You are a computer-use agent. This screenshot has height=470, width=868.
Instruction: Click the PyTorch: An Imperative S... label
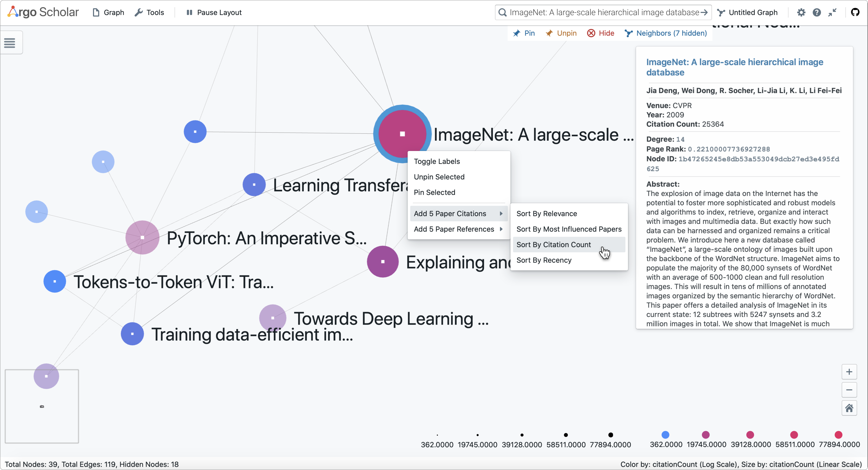(x=267, y=238)
